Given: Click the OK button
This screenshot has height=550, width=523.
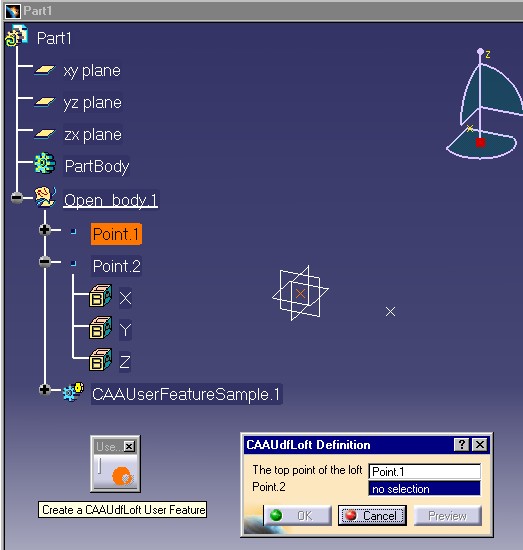Looking at the screenshot, I should pos(297,515).
